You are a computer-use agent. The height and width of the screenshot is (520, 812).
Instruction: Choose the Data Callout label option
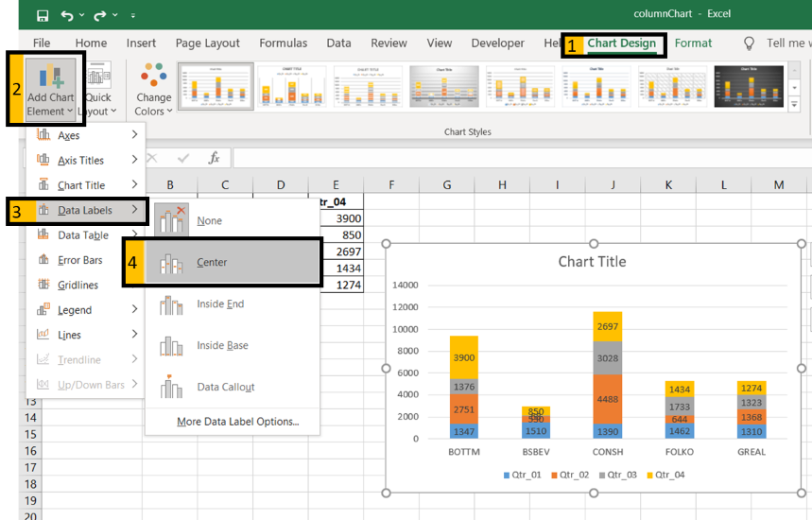pos(225,387)
